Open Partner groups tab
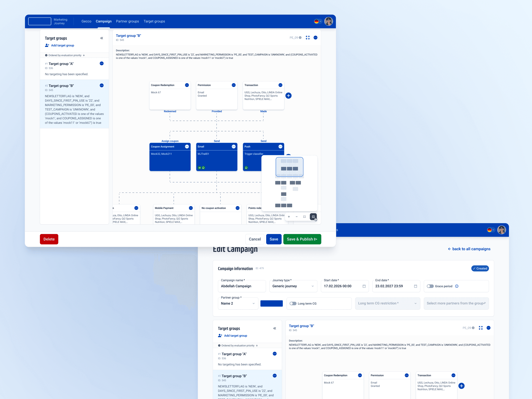 click(127, 21)
